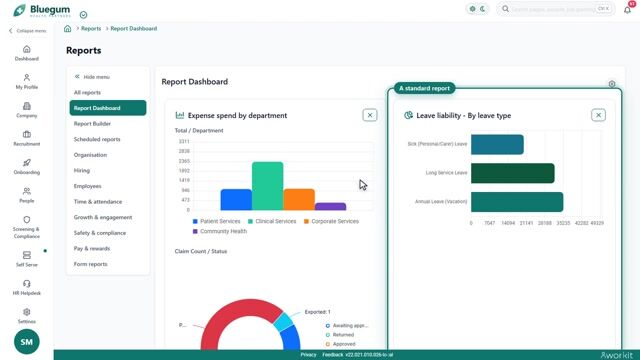Click Reports breadcrumb link
Viewport: 640px width, 360px height.
[x=91, y=29]
